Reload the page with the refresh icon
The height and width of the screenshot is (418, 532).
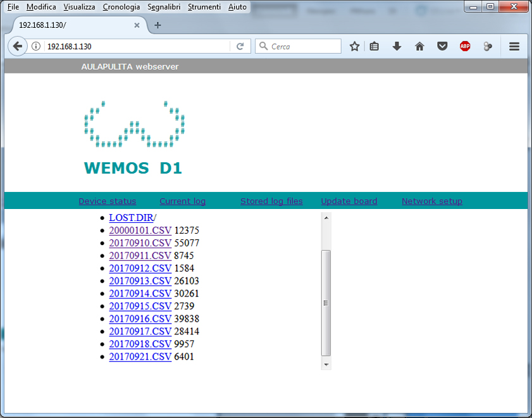(x=240, y=46)
